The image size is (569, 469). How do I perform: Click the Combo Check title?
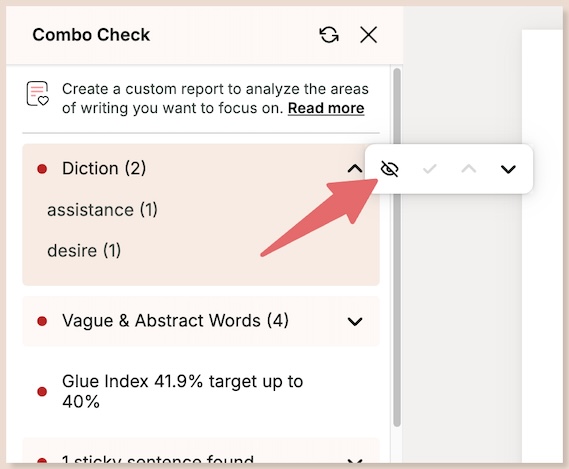91,35
